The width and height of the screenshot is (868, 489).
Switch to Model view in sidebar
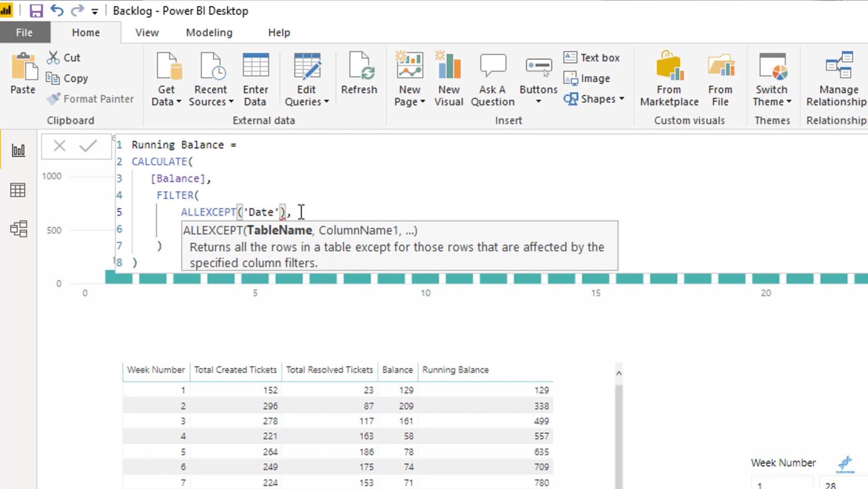(18, 228)
